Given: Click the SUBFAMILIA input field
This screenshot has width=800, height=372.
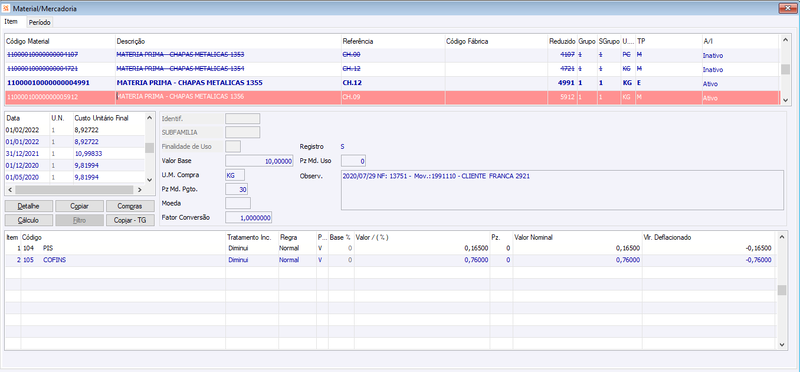Looking at the screenshot, I should pos(242,133).
